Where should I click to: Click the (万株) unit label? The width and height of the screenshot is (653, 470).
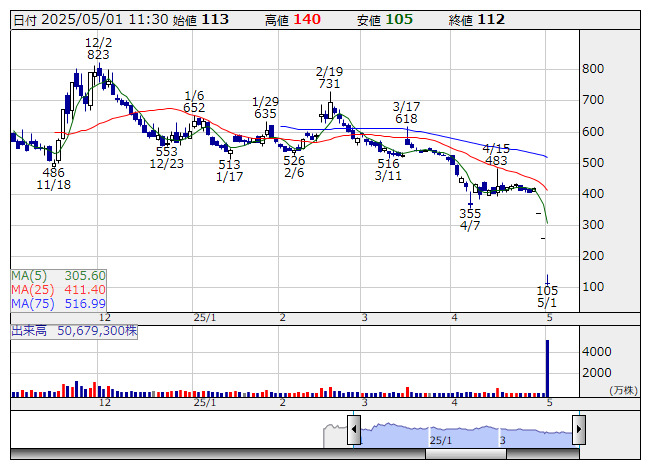pyautogui.click(x=623, y=390)
